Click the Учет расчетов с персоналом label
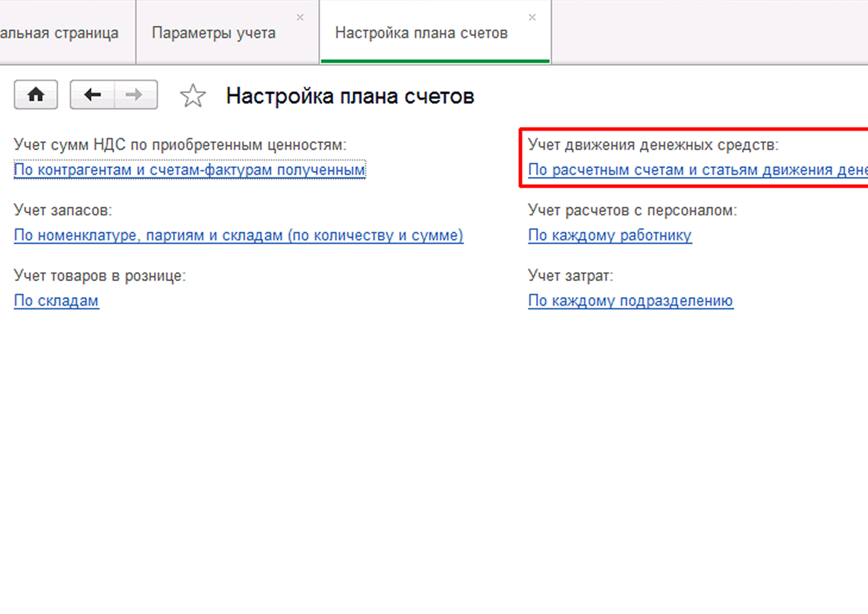This screenshot has width=868, height=614. 632,210
